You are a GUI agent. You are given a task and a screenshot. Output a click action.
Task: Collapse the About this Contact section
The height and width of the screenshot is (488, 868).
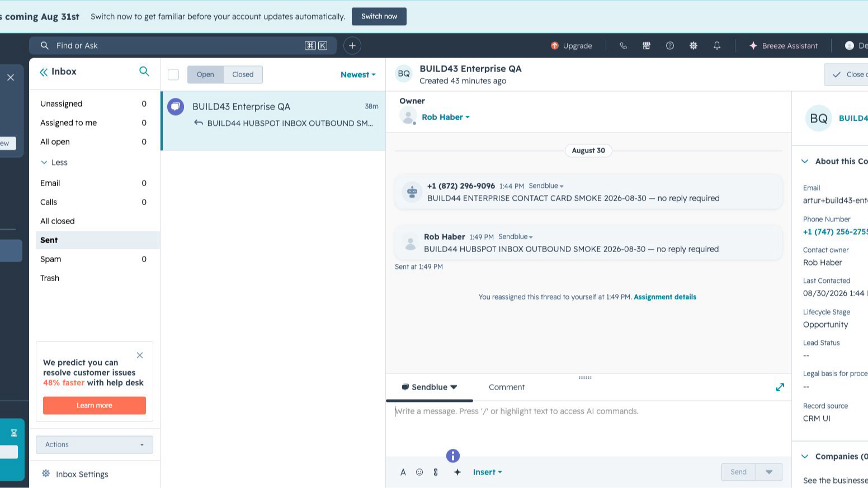(x=805, y=162)
